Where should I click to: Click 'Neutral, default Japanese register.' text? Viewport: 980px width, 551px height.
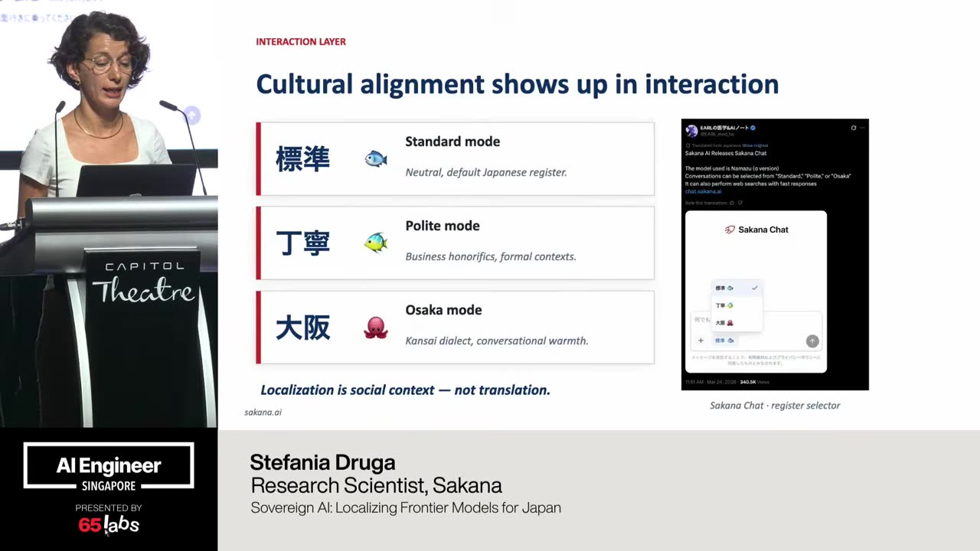(486, 172)
